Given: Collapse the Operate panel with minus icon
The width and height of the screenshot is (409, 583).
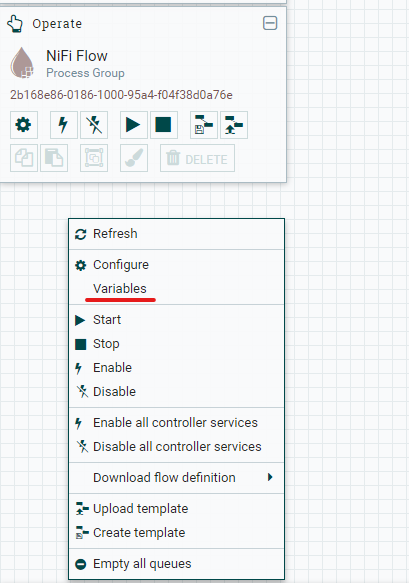Looking at the screenshot, I should tap(270, 23).
